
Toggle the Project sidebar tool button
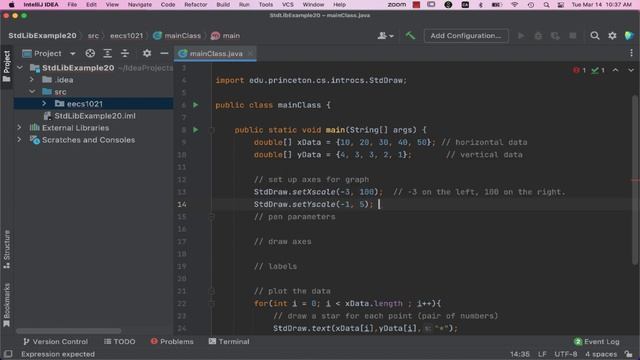tap(7, 67)
